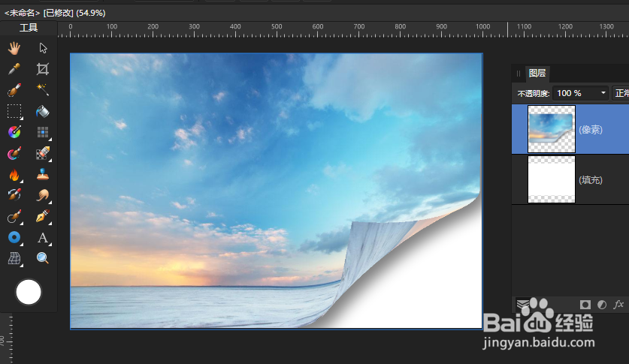This screenshot has height=364, width=629.
Task: Select the Mesh Warp tool
Action: [14, 258]
